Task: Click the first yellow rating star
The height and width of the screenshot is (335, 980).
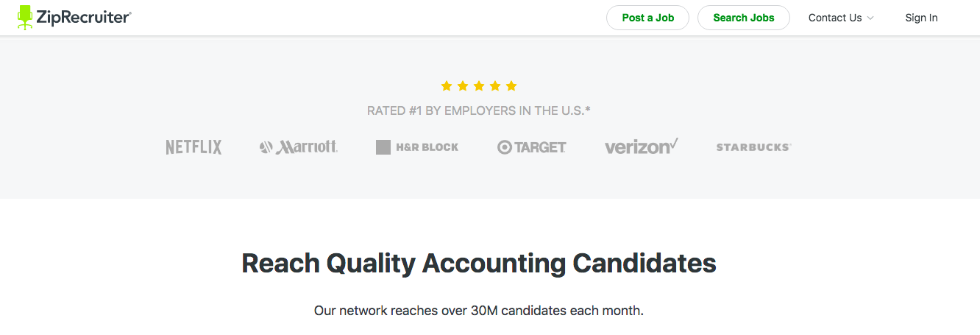Action: pos(447,86)
